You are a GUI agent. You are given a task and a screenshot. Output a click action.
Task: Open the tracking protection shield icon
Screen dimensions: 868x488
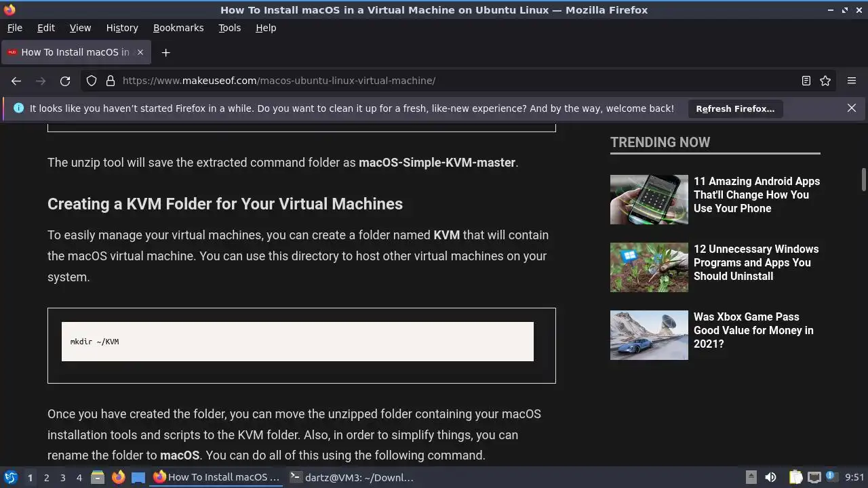[x=92, y=81]
